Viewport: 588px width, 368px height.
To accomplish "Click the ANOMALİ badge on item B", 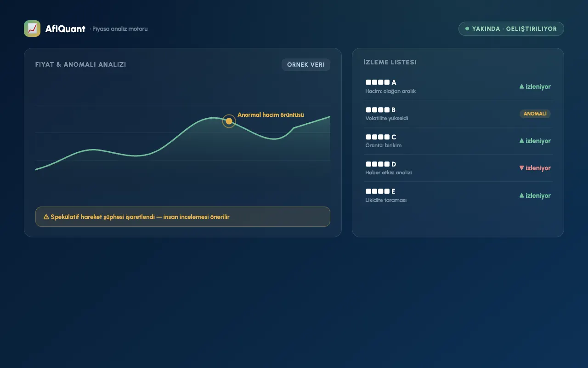I will tap(535, 114).
